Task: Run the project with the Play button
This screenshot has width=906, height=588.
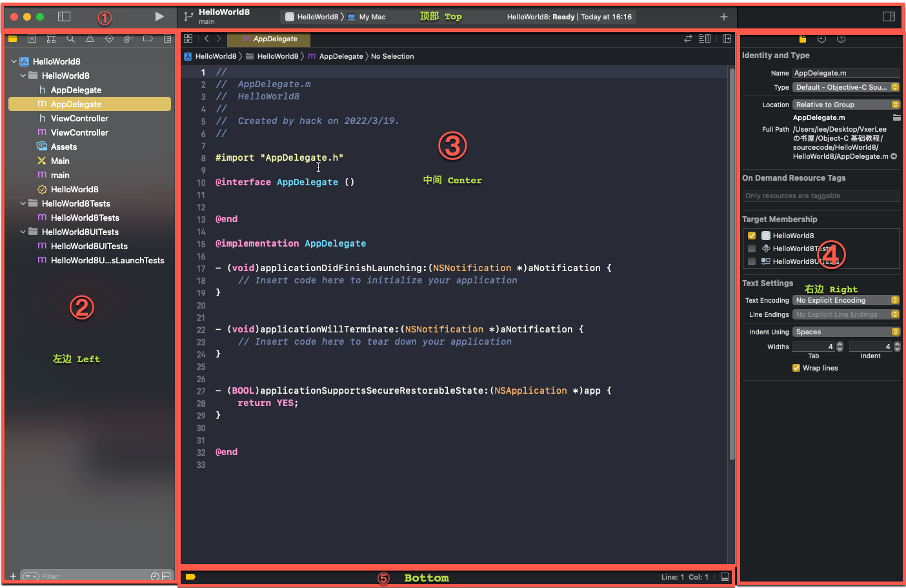Action: click(159, 17)
